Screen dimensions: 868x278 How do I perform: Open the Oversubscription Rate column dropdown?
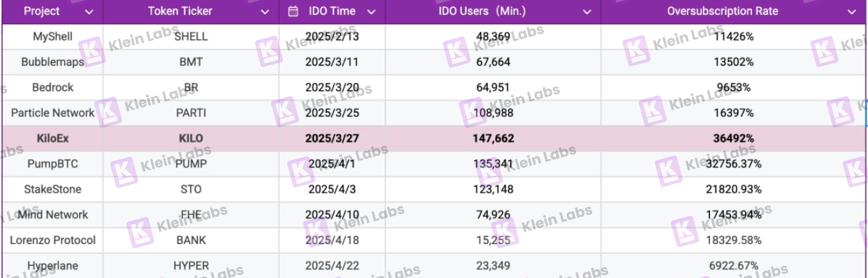tap(852, 12)
